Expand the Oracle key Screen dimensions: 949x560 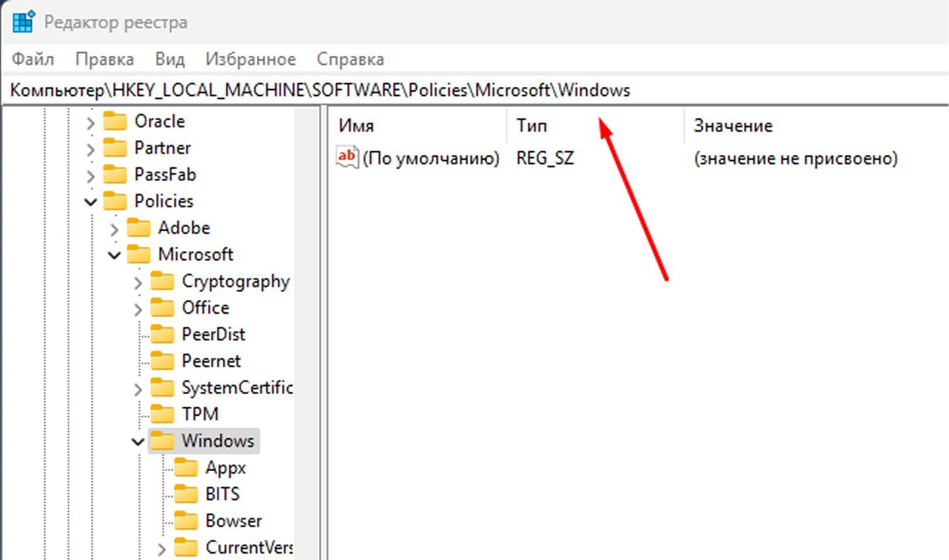coord(90,122)
